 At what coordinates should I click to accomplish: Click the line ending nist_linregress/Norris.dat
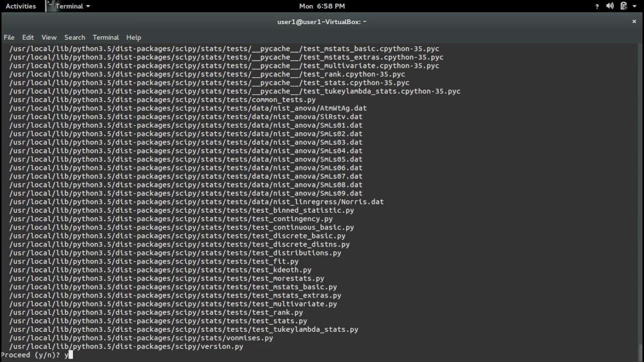pos(196,202)
